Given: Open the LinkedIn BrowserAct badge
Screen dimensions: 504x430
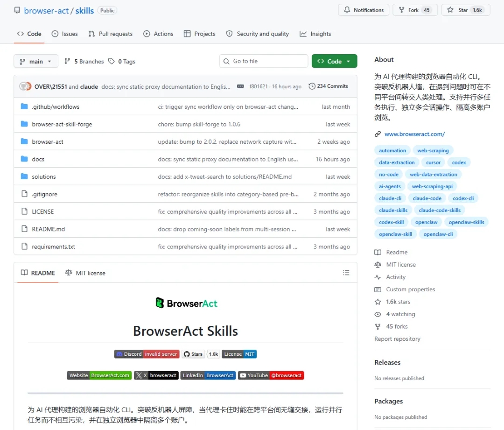Looking at the screenshot, I should point(208,375).
